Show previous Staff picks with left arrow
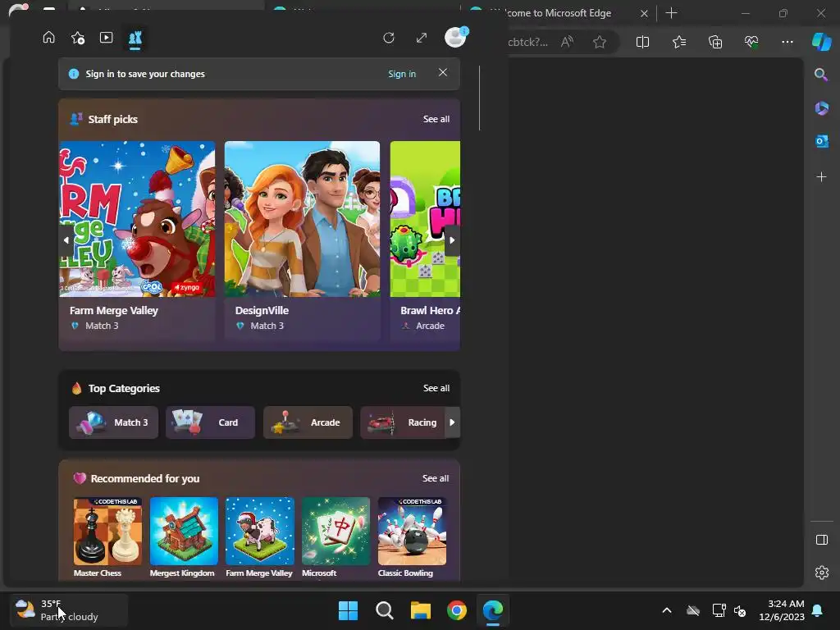The height and width of the screenshot is (630, 840). click(x=66, y=240)
